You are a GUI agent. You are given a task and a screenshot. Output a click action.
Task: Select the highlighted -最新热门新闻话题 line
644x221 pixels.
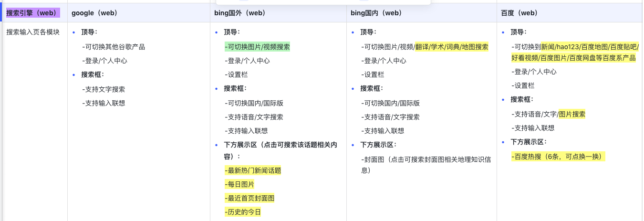click(253, 170)
